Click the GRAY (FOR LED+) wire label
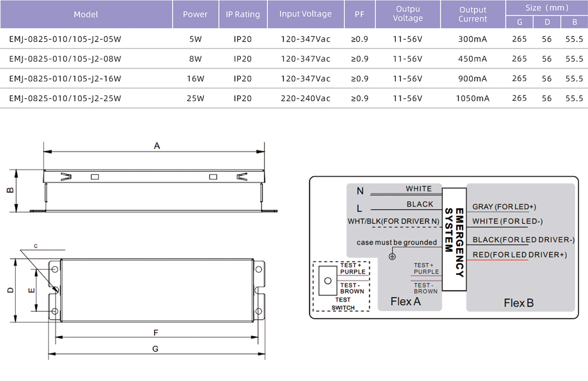Screen dimensions: 588x381 [504, 207]
